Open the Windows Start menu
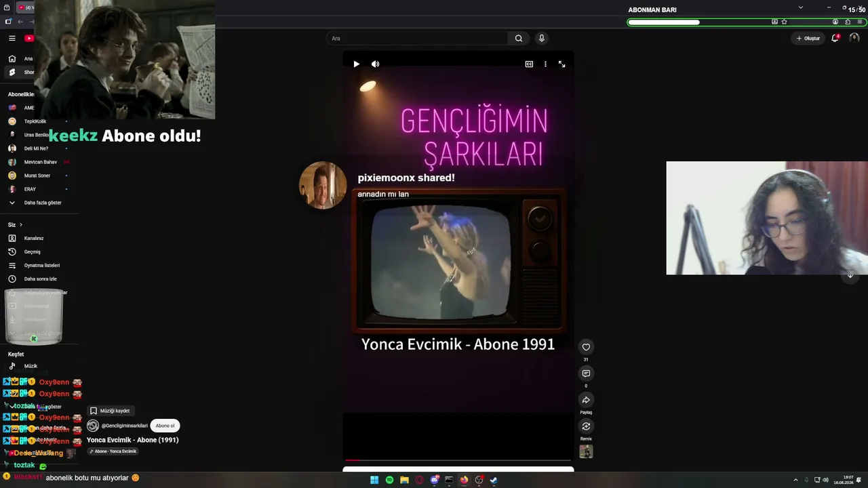 point(374,480)
